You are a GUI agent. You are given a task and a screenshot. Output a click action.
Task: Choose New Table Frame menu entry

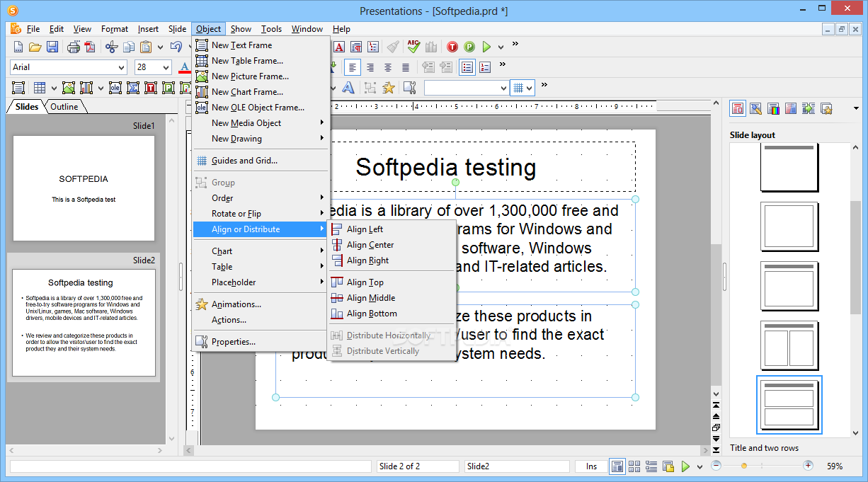click(261, 61)
